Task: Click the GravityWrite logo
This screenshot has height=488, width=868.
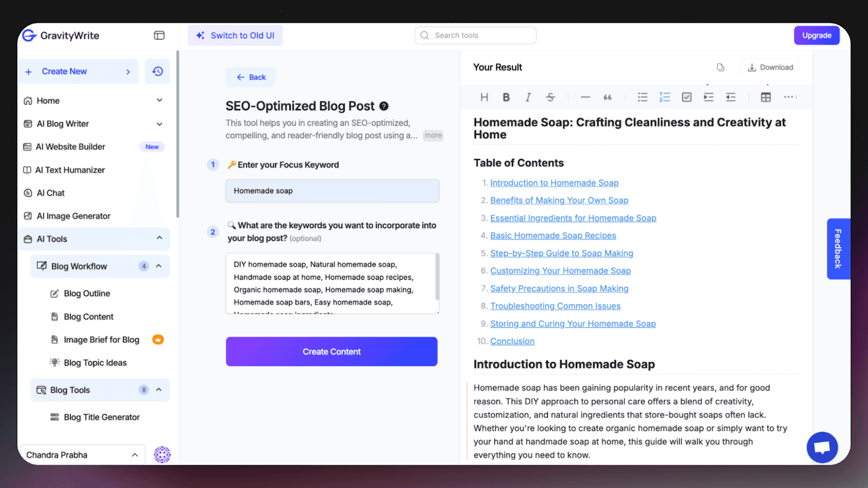Action: (61, 35)
